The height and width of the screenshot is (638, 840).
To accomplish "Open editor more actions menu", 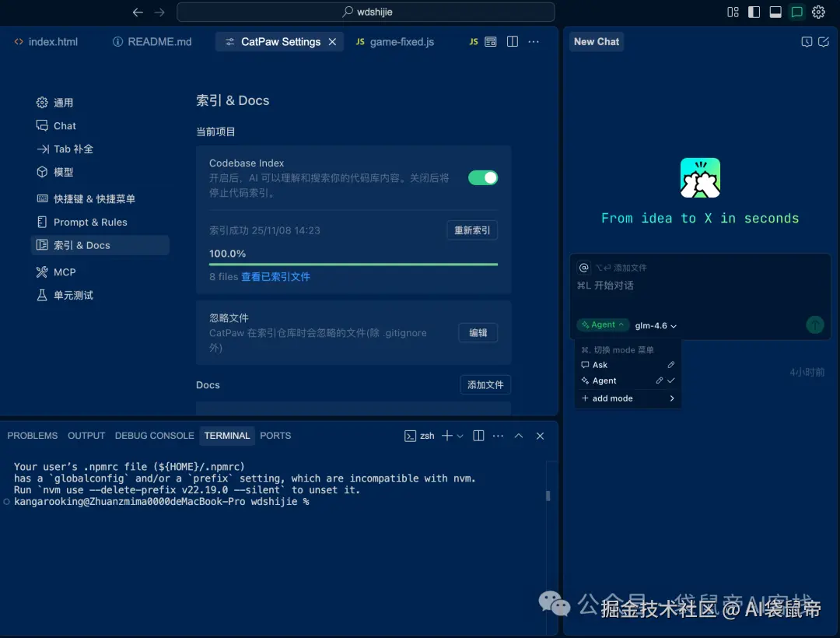I will 534,42.
